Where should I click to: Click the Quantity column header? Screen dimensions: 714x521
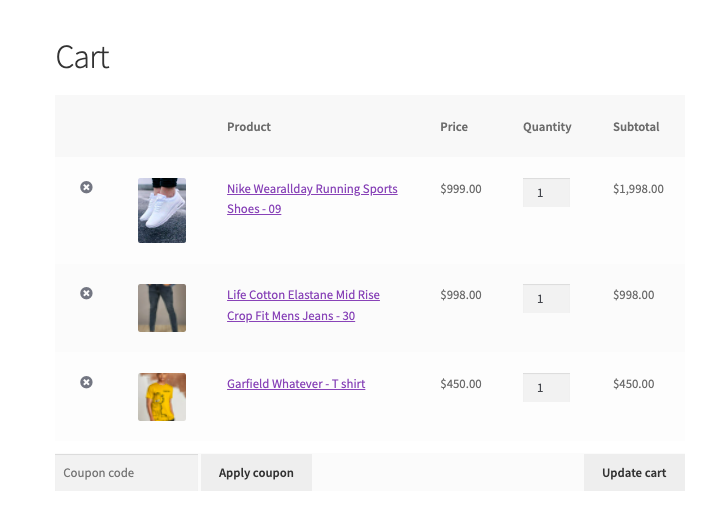547,127
